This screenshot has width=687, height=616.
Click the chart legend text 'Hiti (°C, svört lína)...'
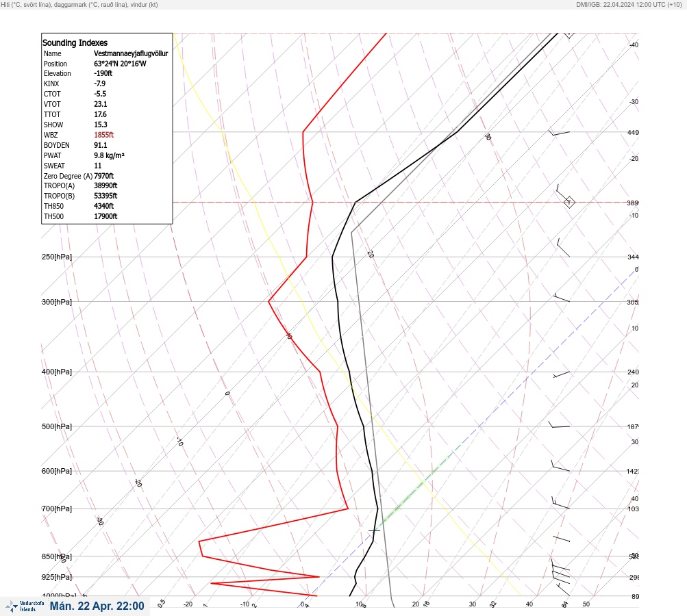click(x=79, y=5)
